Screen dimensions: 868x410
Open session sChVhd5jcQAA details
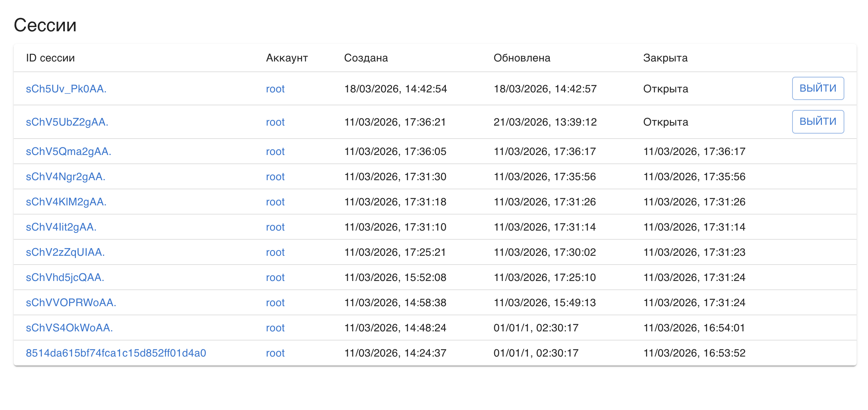[x=65, y=277]
